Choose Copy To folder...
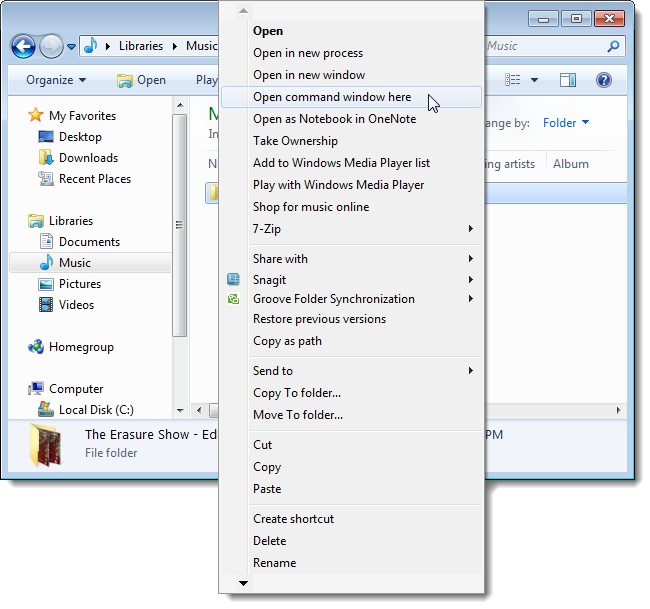 (x=352, y=393)
